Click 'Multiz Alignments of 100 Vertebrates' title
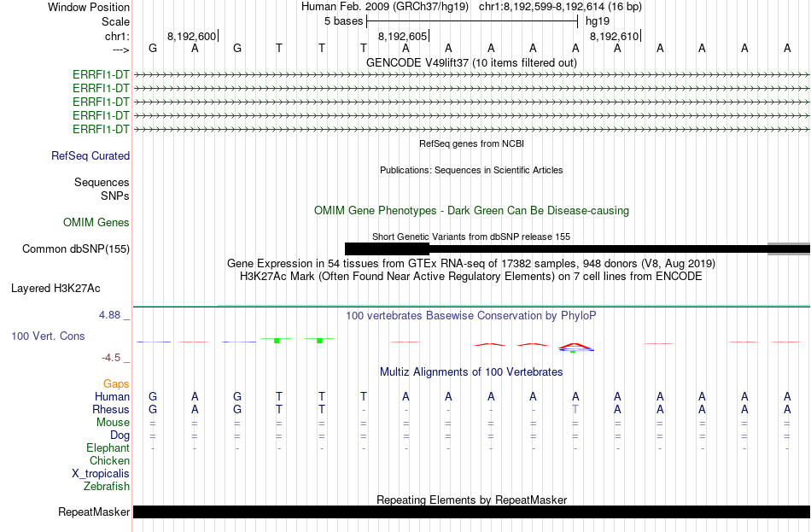 point(471,372)
